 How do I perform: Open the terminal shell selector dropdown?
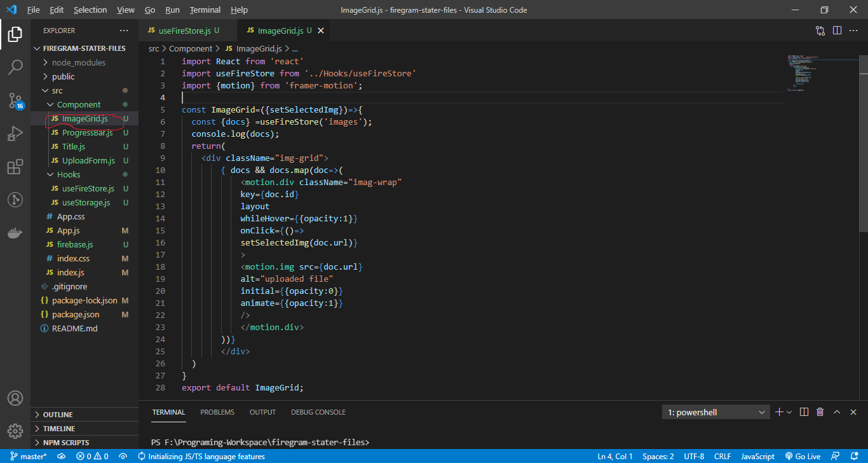[716, 412]
